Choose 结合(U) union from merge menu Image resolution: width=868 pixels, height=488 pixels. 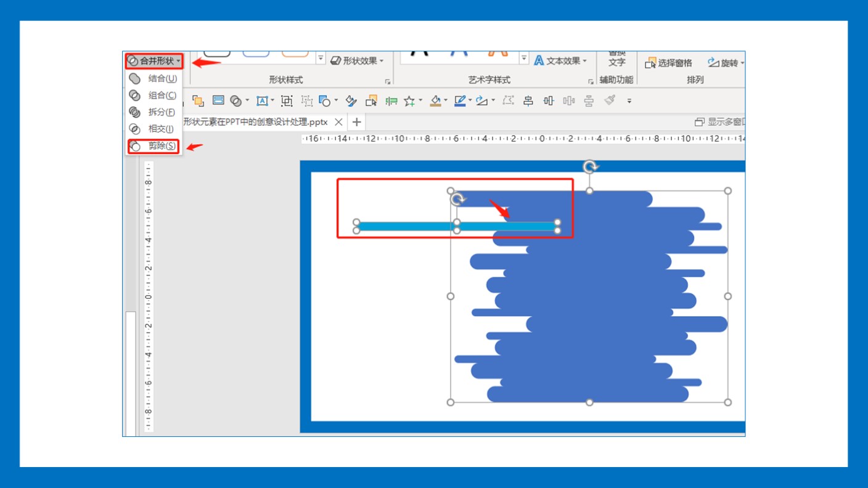coord(154,78)
